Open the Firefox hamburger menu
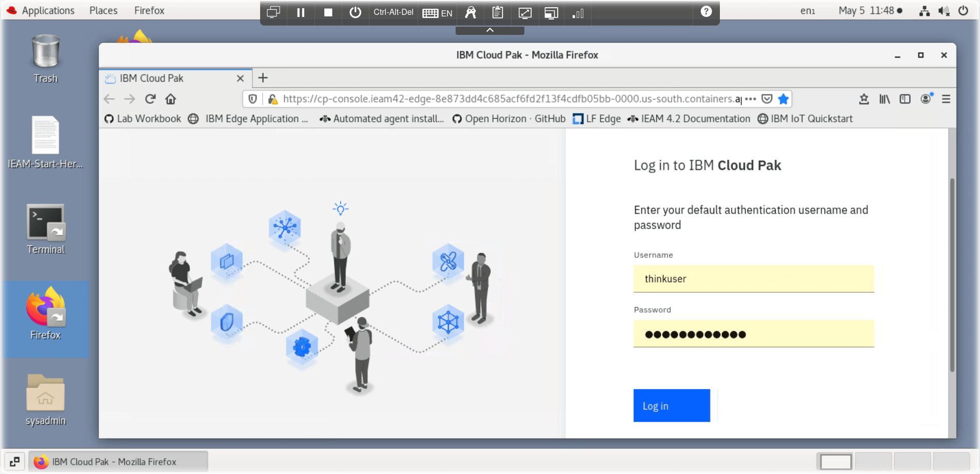The image size is (980, 474). [x=946, y=99]
